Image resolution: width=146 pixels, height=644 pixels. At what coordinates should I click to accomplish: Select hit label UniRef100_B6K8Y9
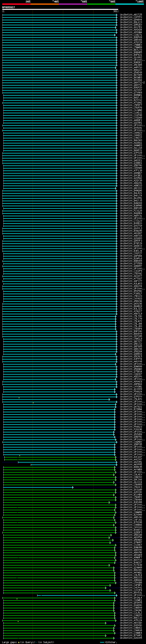[x=131, y=334]
